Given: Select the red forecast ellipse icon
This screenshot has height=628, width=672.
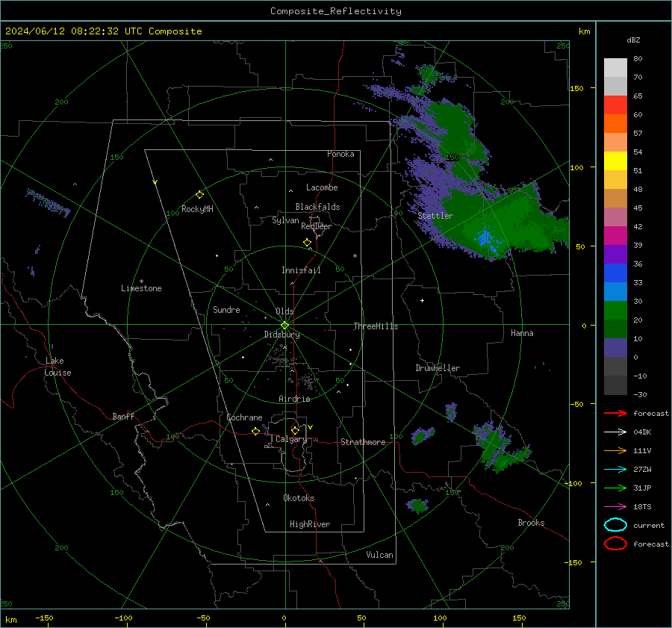Looking at the screenshot, I should [x=615, y=544].
